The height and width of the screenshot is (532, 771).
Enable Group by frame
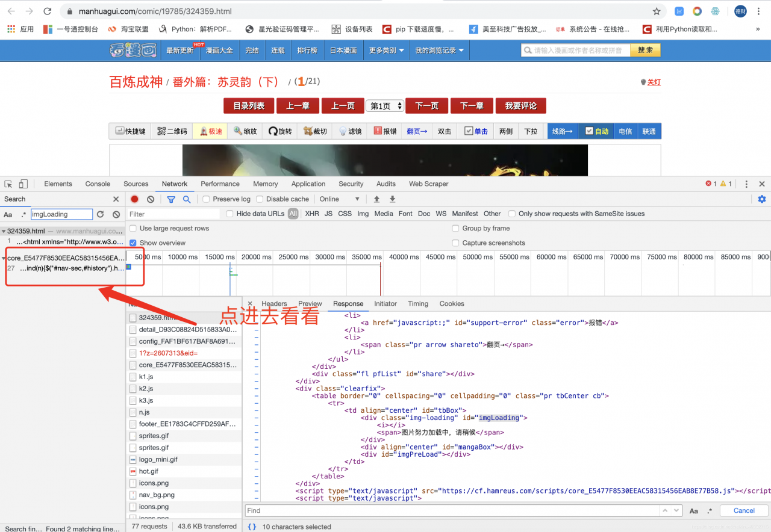click(456, 229)
